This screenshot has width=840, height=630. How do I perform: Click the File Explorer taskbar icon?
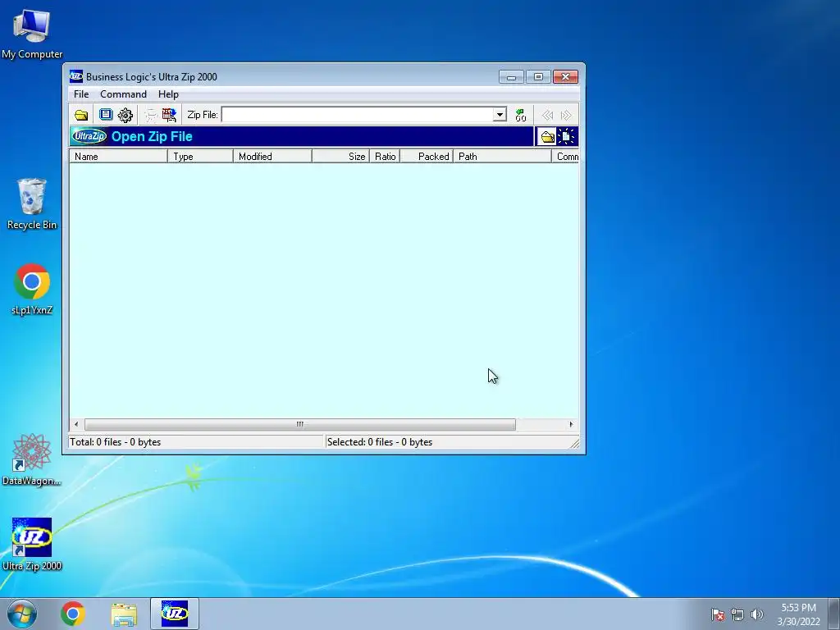click(x=124, y=614)
